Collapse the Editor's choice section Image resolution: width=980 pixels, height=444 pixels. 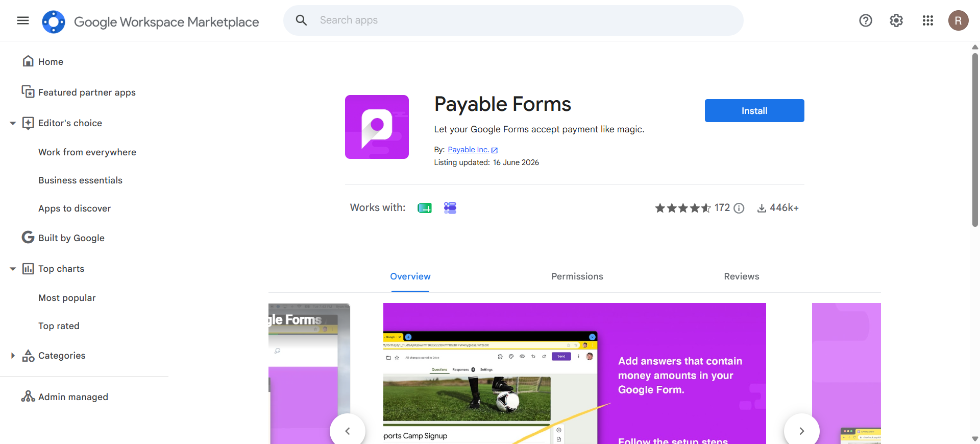coord(13,123)
